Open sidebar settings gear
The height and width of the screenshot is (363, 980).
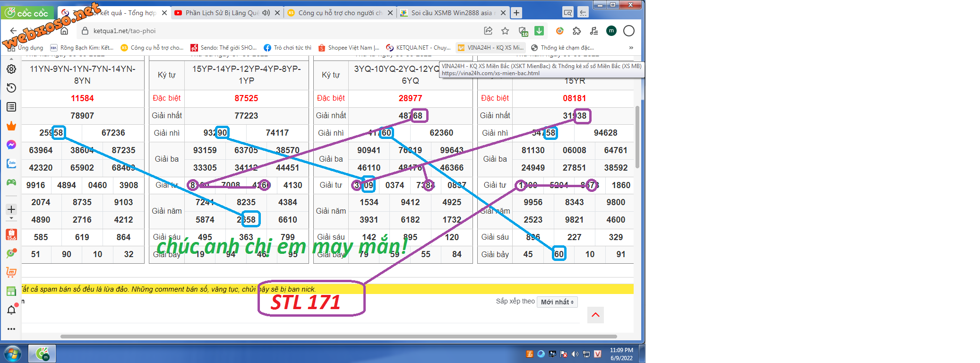pos(11,69)
